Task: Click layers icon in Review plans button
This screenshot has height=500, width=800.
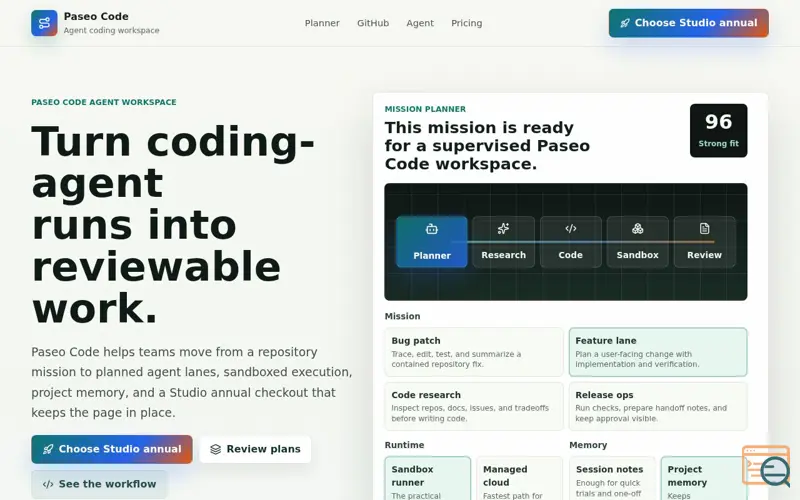Action: [216, 449]
